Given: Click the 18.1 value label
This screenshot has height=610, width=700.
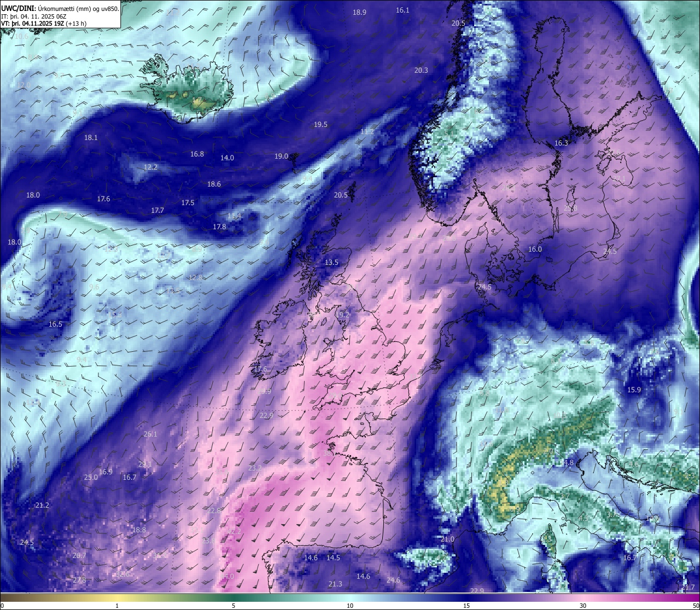Looking at the screenshot, I should point(91,138).
